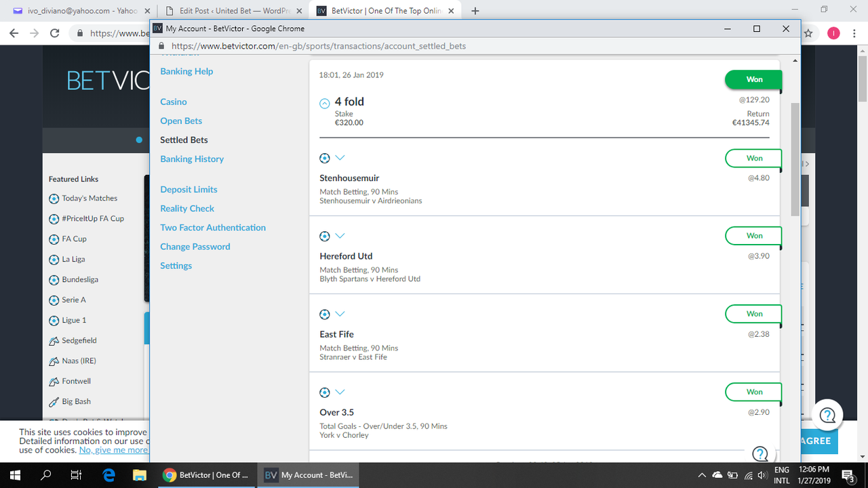Click the volume icon in the system tray
The image size is (868, 488).
tap(762, 475)
